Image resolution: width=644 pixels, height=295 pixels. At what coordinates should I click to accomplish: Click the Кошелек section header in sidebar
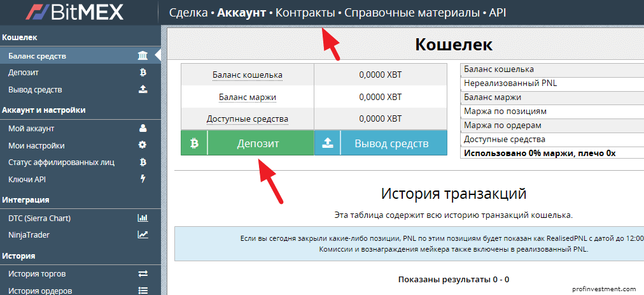(x=20, y=38)
